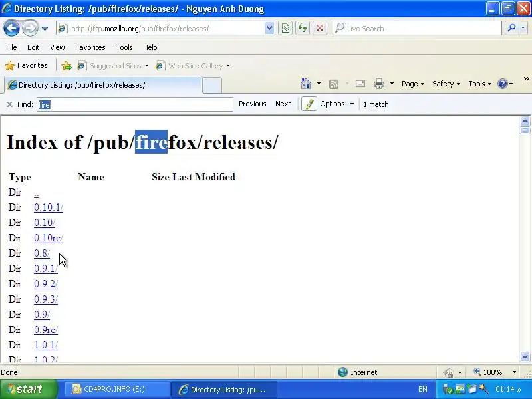This screenshot has height=399, width=532.
Task: Open the Page command bar menu
Action: tap(413, 84)
